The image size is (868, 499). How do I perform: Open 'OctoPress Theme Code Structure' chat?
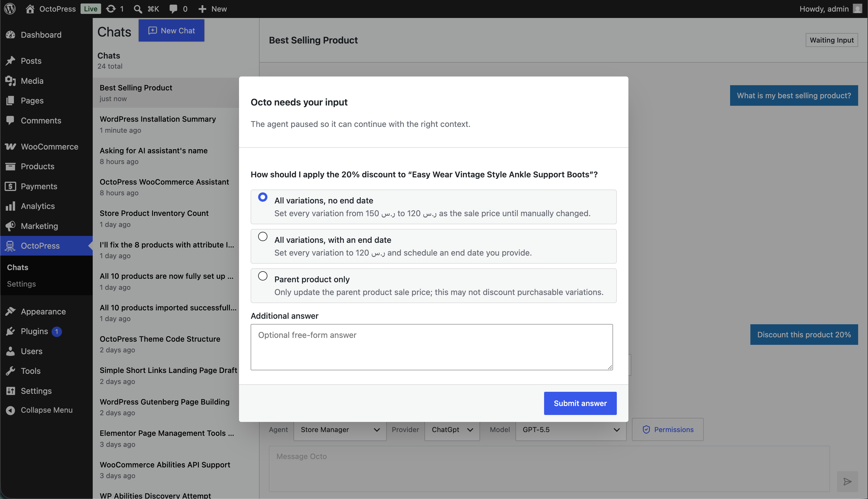(166, 344)
